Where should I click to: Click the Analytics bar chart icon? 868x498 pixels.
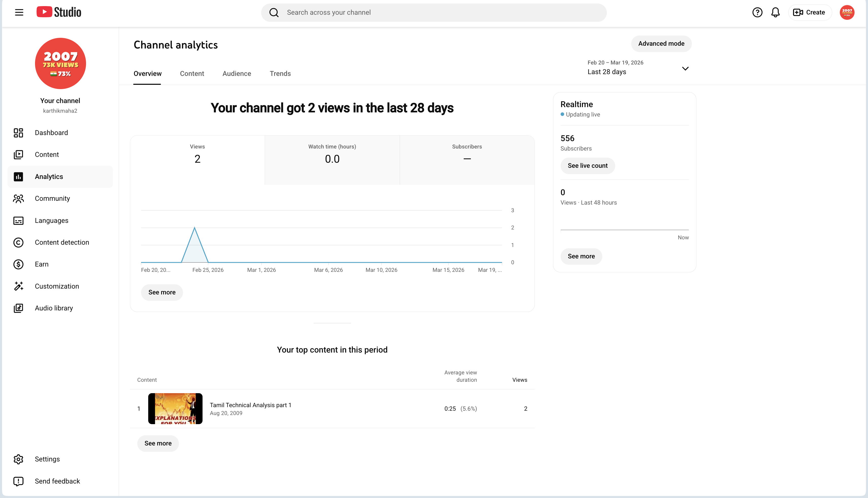[19, 176]
